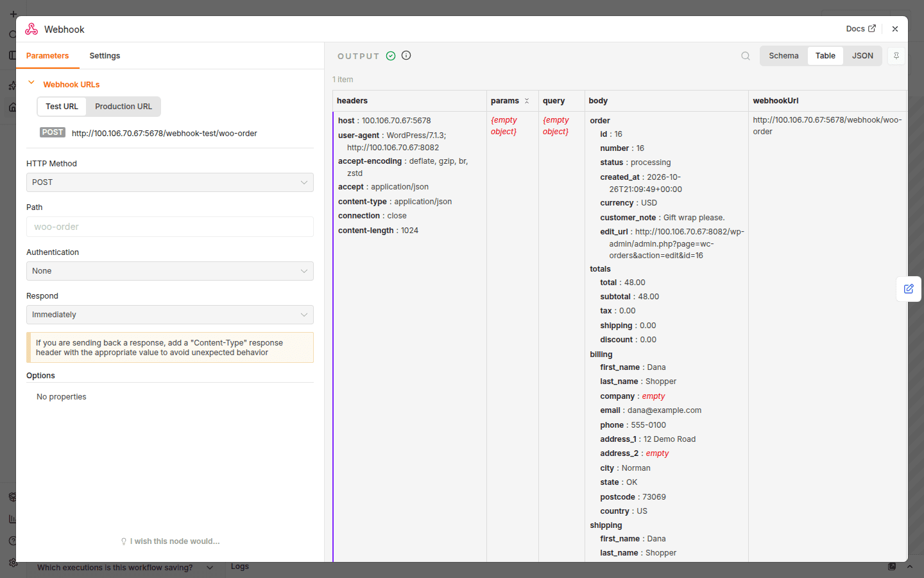
Task: Switch output view to JSON
Action: pos(862,56)
